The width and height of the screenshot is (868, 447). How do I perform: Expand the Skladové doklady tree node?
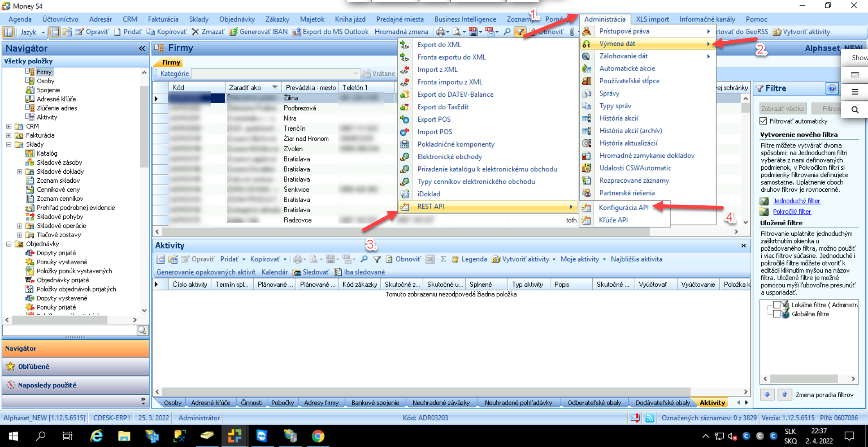click(19, 171)
